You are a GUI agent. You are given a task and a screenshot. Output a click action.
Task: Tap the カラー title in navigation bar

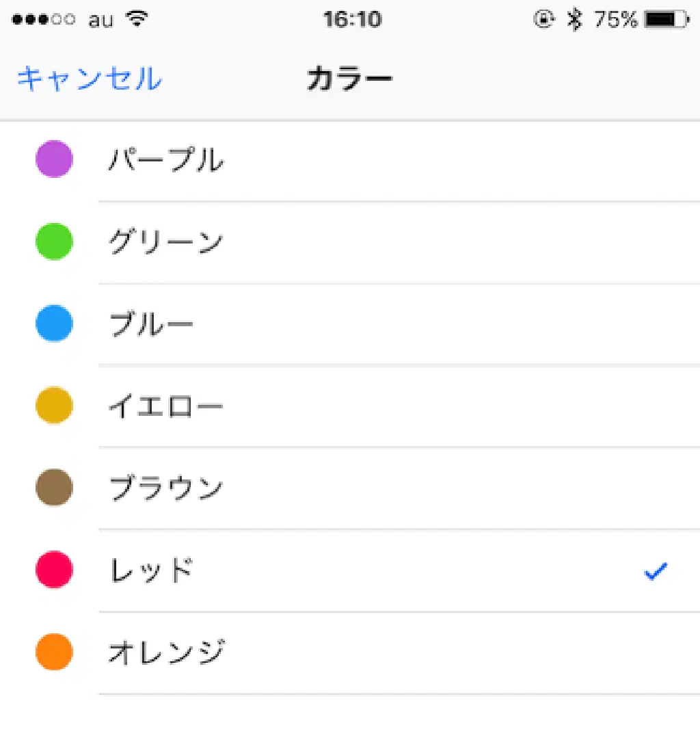[x=349, y=79]
